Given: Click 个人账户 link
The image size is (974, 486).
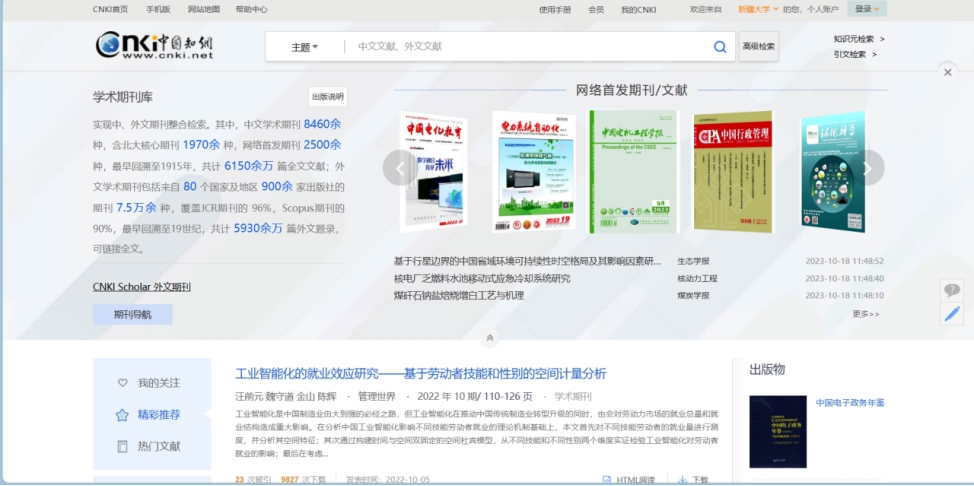Looking at the screenshot, I should coord(822,9).
